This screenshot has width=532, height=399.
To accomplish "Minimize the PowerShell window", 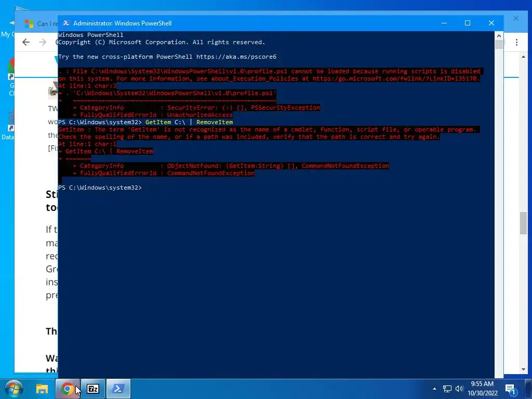I will (x=444, y=23).
